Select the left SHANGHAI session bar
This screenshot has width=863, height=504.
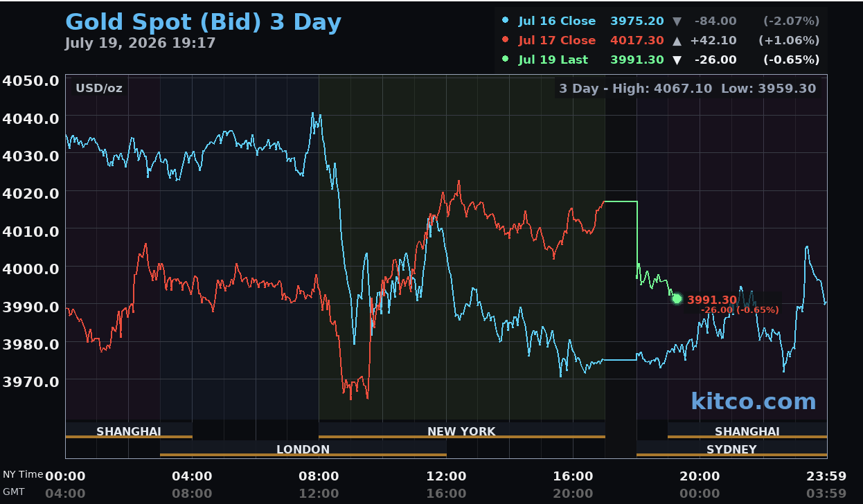[x=129, y=431]
